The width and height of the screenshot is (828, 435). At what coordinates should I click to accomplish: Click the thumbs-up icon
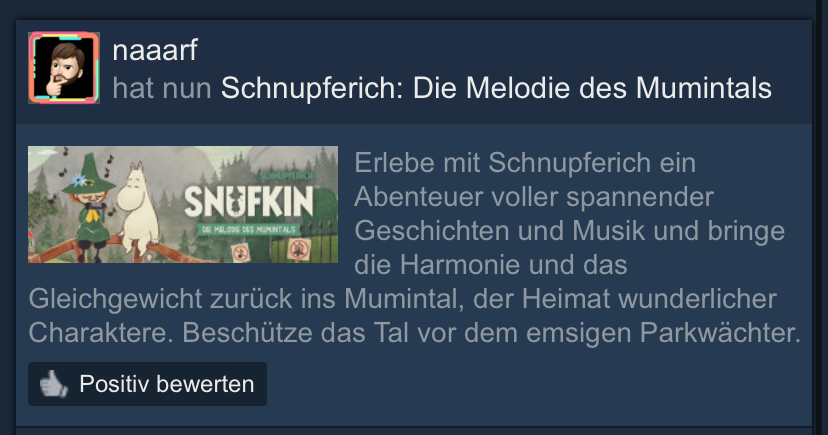pos(54,384)
